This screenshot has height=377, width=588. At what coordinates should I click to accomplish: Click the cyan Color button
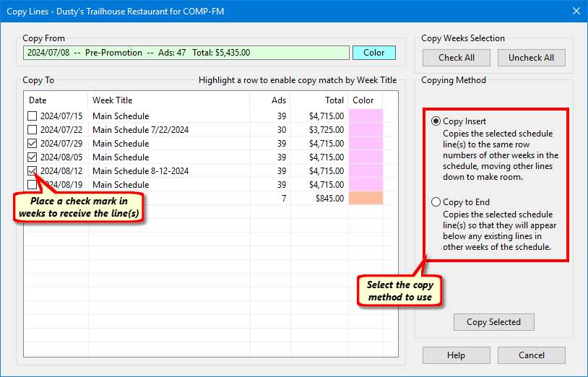pyautogui.click(x=374, y=53)
